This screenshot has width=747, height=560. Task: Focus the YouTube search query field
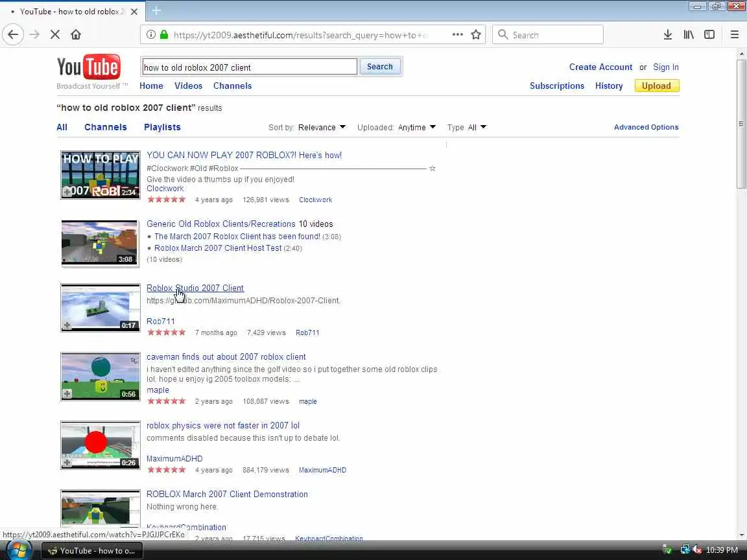click(249, 67)
